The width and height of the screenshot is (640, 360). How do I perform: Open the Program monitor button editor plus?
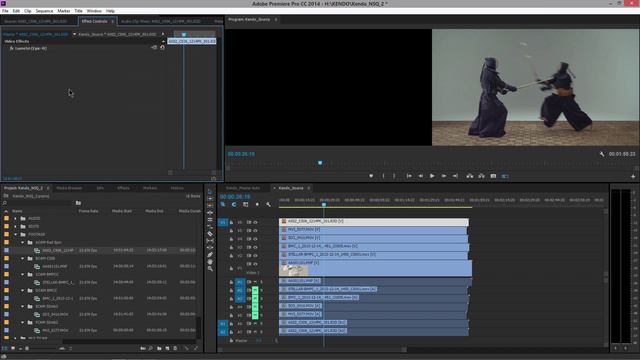click(x=633, y=176)
